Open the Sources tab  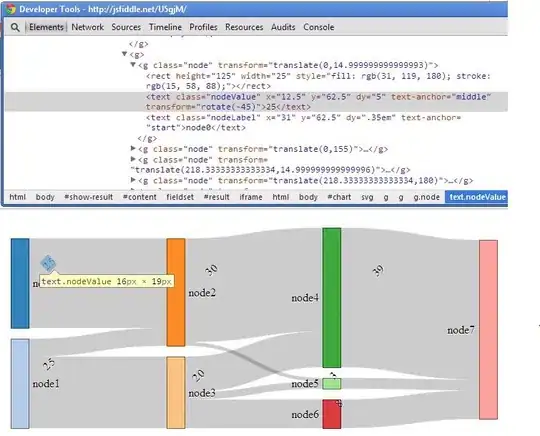[126, 27]
